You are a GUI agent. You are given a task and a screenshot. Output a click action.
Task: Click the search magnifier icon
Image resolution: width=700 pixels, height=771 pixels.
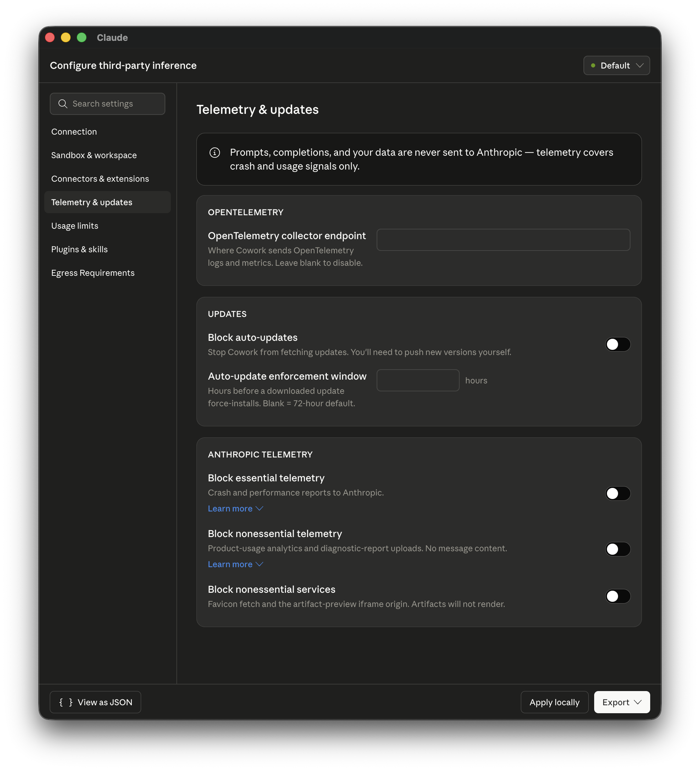pyautogui.click(x=63, y=103)
